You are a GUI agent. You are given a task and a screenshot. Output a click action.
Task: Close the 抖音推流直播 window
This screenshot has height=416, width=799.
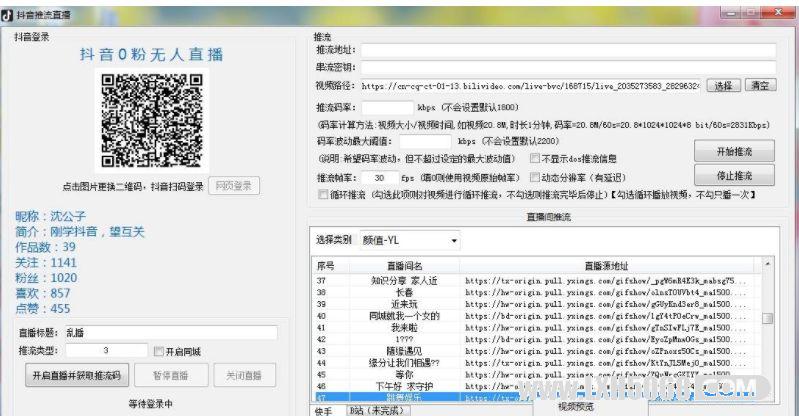[778, 13]
